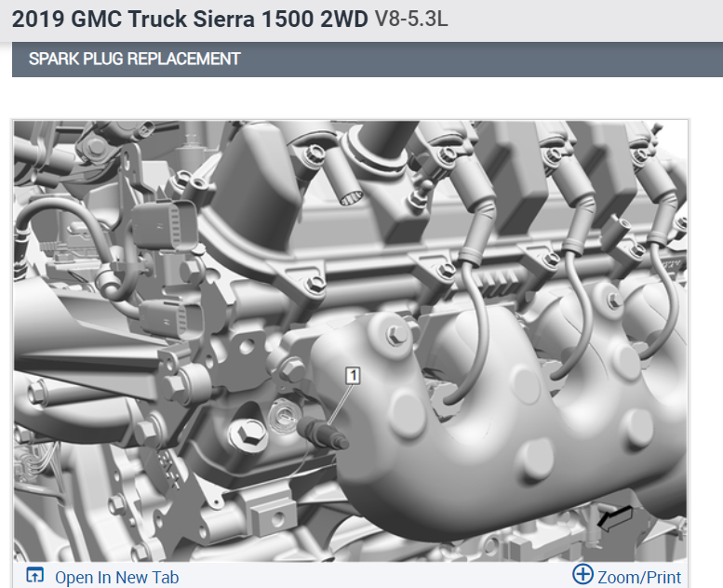
Task: Click the SPARK PLUG REPLACEMENT section header
Action: tap(368, 59)
